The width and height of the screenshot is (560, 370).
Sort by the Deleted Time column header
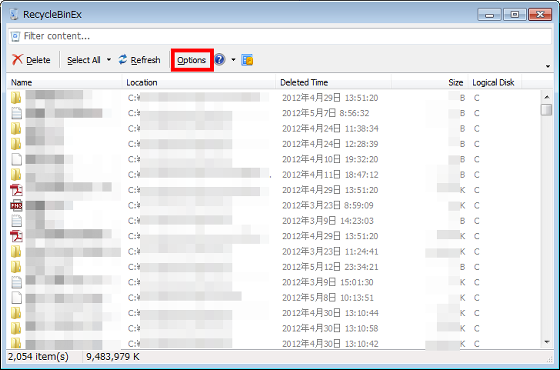click(x=334, y=82)
